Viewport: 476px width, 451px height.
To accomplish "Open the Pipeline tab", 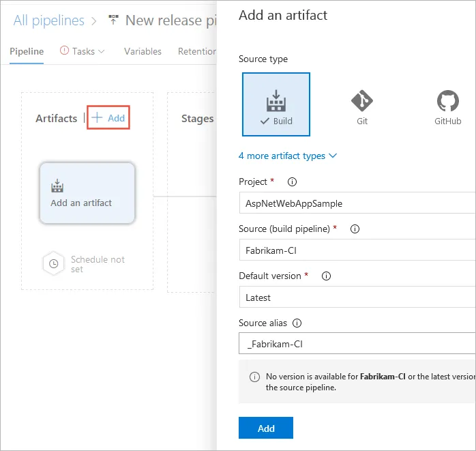I will [27, 51].
